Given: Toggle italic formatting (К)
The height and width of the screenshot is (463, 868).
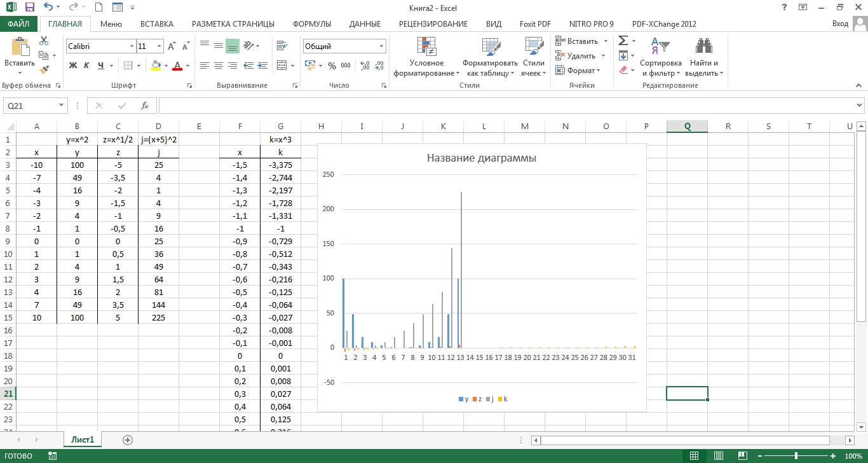Looking at the screenshot, I should point(87,66).
